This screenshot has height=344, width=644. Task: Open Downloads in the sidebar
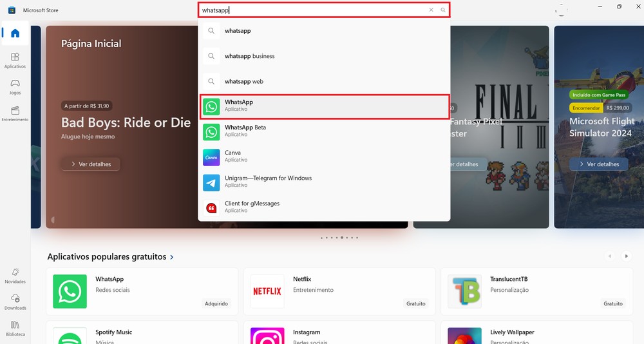click(x=15, y=302)
